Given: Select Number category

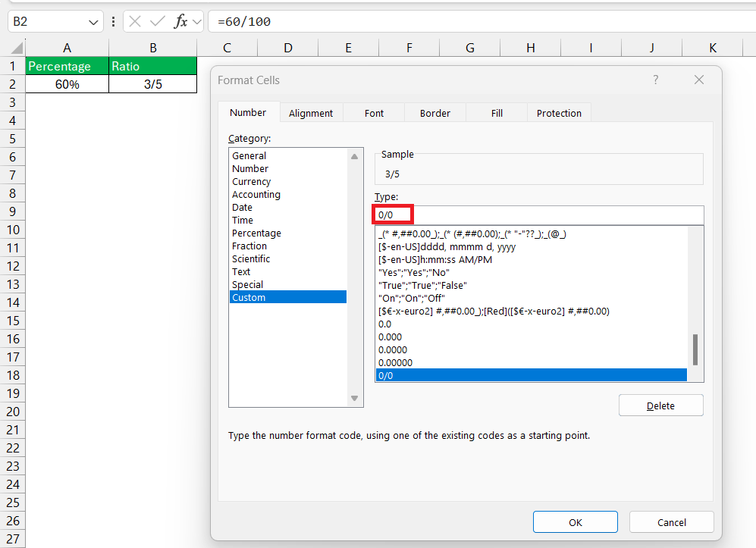Looking at the screenshot, I should click(x=288, y=169).
